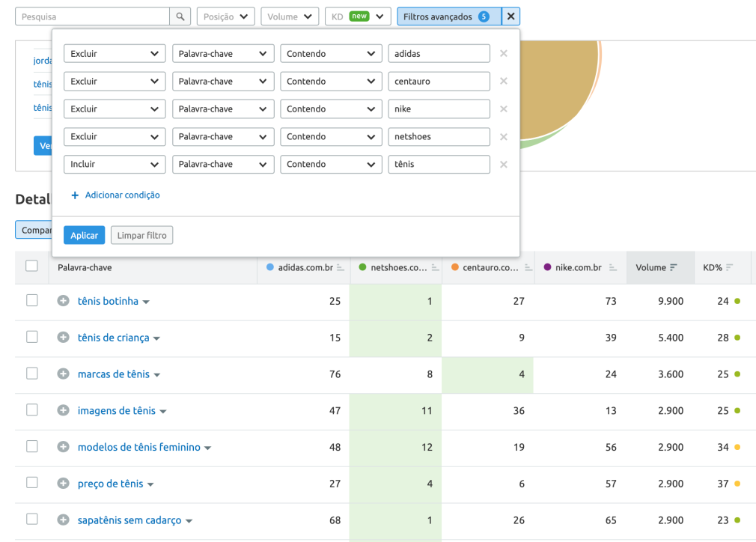The image size is (756, 542).
Task: Expand the preço de tênis keyword arrow
Action: click(x=150, y=484)
